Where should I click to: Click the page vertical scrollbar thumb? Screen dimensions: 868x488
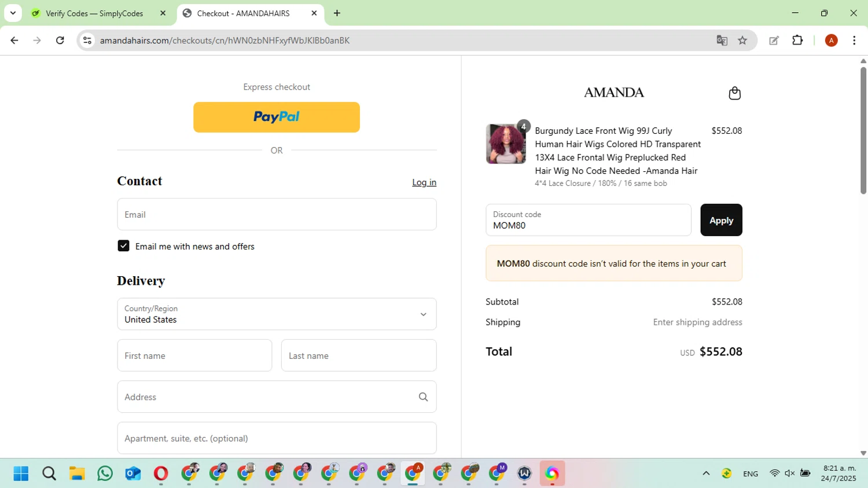point(863,130)
